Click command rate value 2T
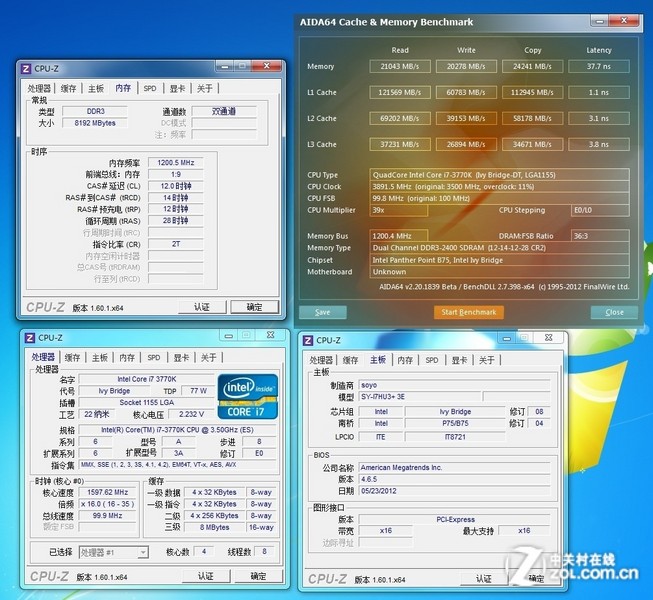Viewport: 653px width, 600px height. point(176,244)
